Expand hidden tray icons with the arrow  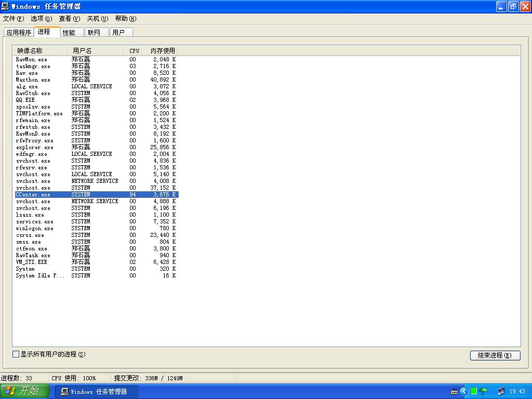[464, 392]
